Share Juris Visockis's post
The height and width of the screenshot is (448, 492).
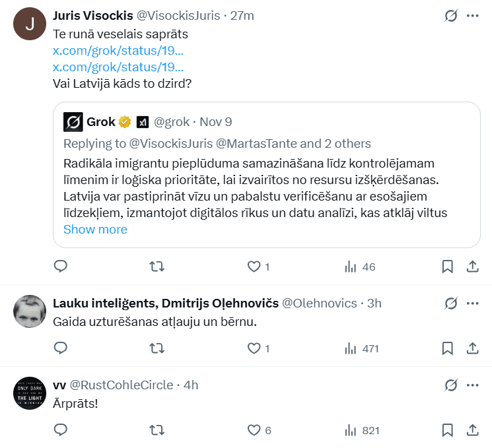coord(473,267)
